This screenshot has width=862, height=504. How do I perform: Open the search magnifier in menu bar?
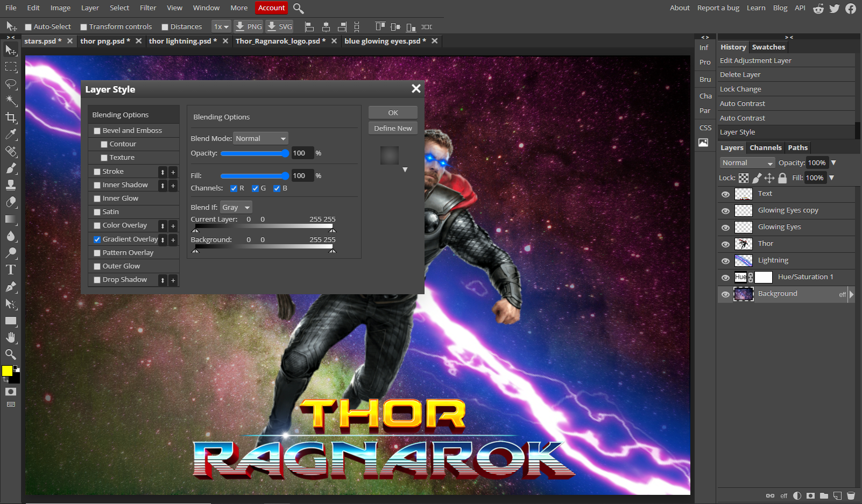pos(299,8)
